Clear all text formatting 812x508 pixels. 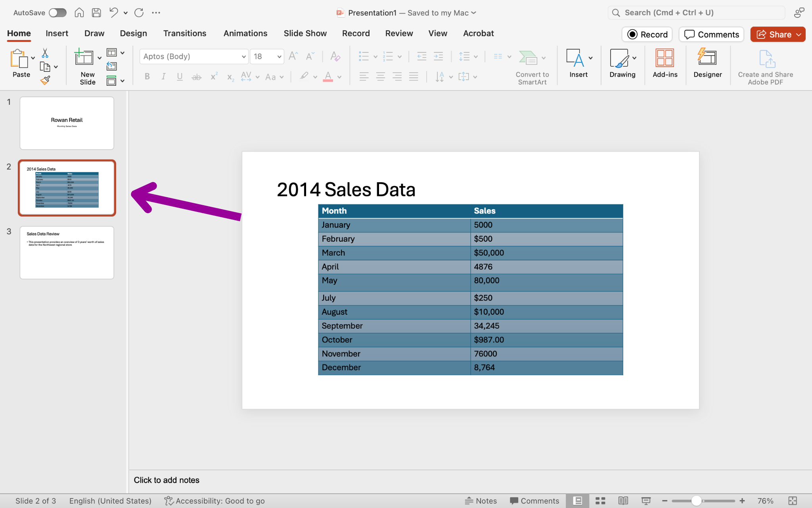pos(335,56)
